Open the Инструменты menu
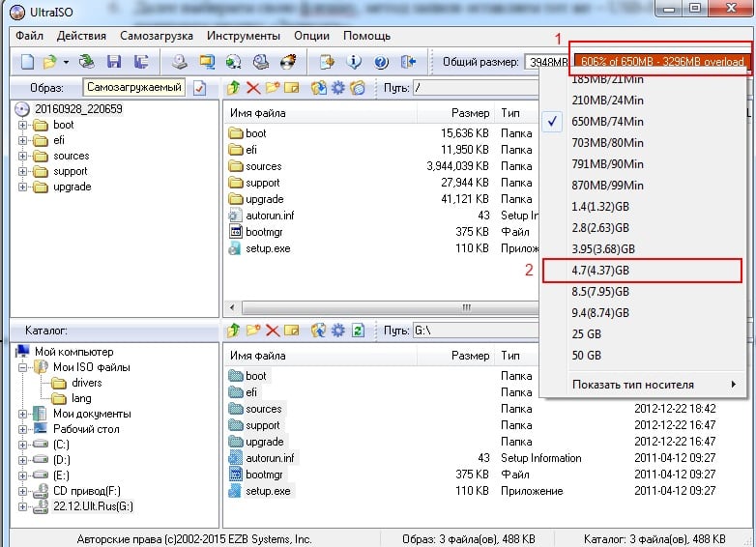This screenshot has height=547, width=756. (243, 36)
